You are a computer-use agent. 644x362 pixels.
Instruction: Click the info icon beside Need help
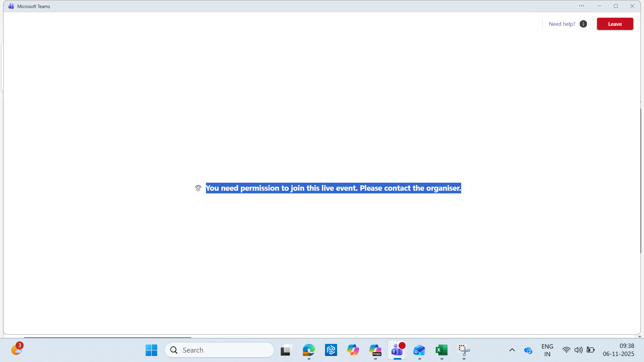pyautogui.click(x=583, y=24)
